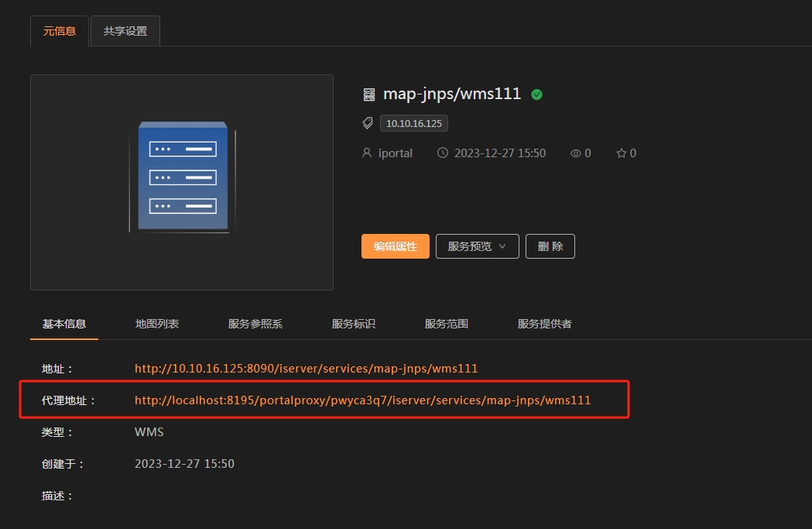Image resolution: width=812 pixels, height=529 pixels.
Task: Select the 服务标识 tab
Action: pyautogui.click(x=354, y=325)
